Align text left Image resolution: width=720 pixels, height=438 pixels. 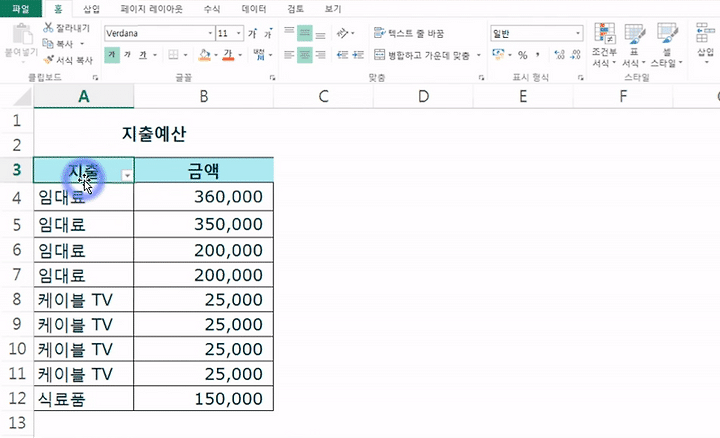[x=289, y=55]
